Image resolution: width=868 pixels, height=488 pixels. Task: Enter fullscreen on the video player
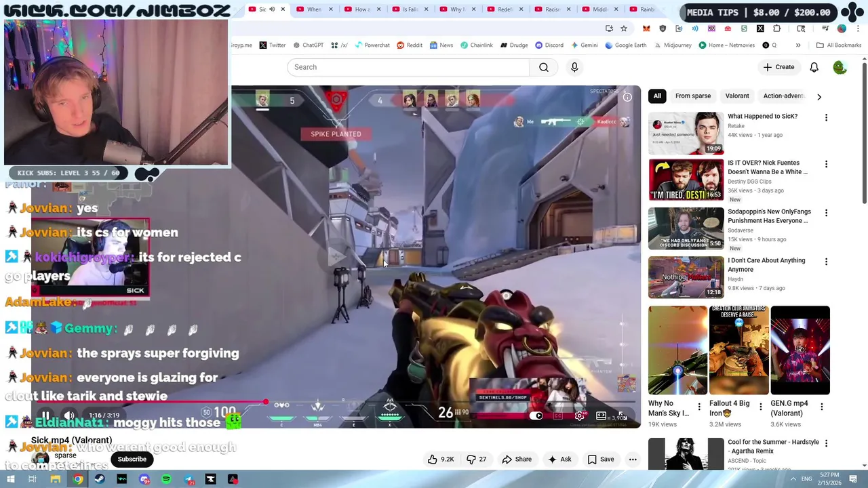tap(621, 415)
